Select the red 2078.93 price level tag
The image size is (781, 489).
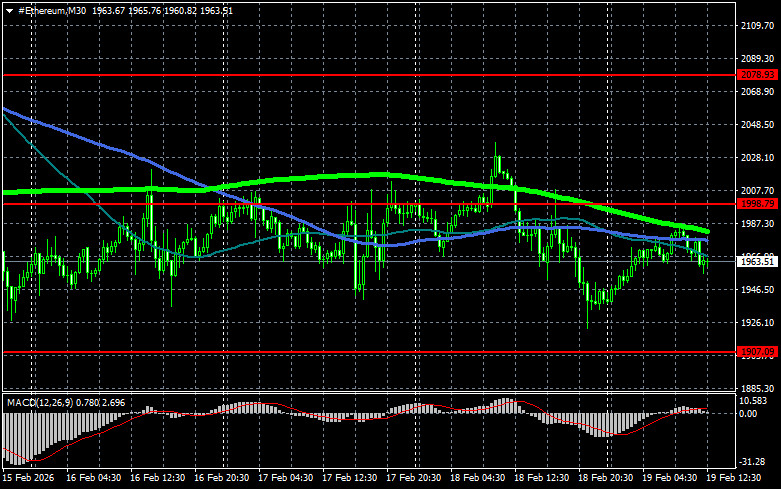coord(757,75)
